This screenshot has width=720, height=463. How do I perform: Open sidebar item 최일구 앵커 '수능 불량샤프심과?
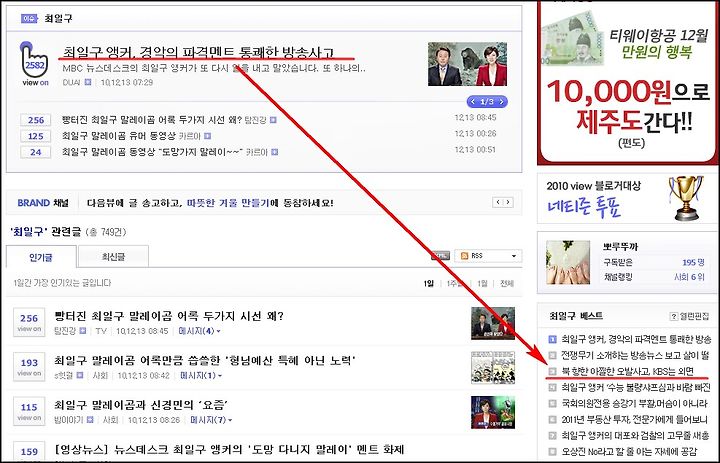[636, 387]
